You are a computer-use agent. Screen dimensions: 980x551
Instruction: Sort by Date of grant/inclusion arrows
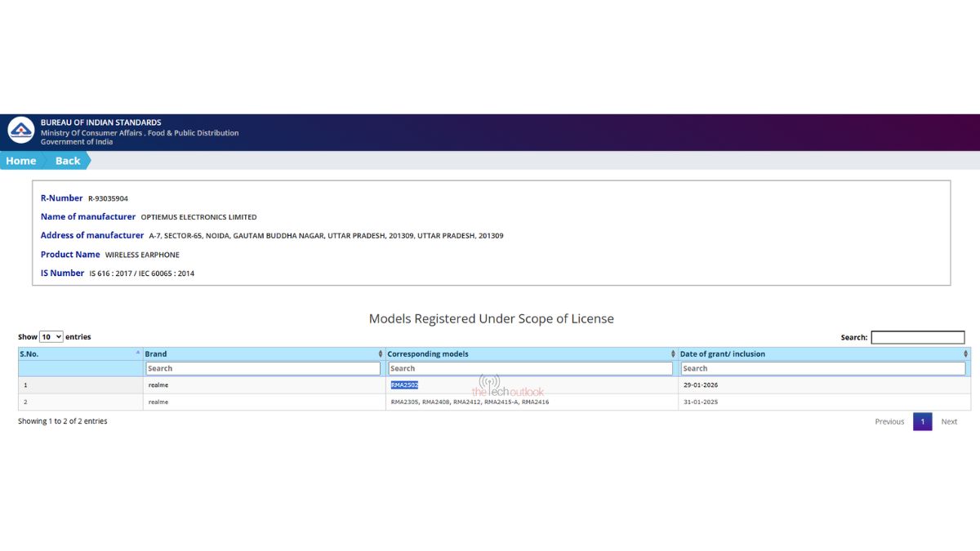click(966, 353)
